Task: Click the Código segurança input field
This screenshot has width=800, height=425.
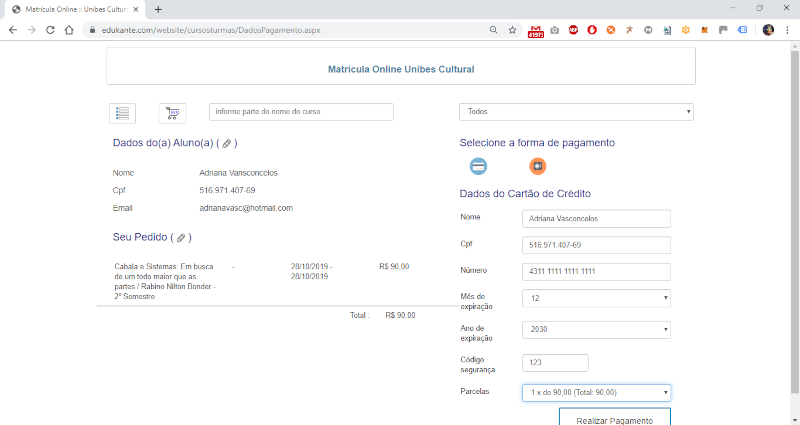Action: [x=555, y=363]
